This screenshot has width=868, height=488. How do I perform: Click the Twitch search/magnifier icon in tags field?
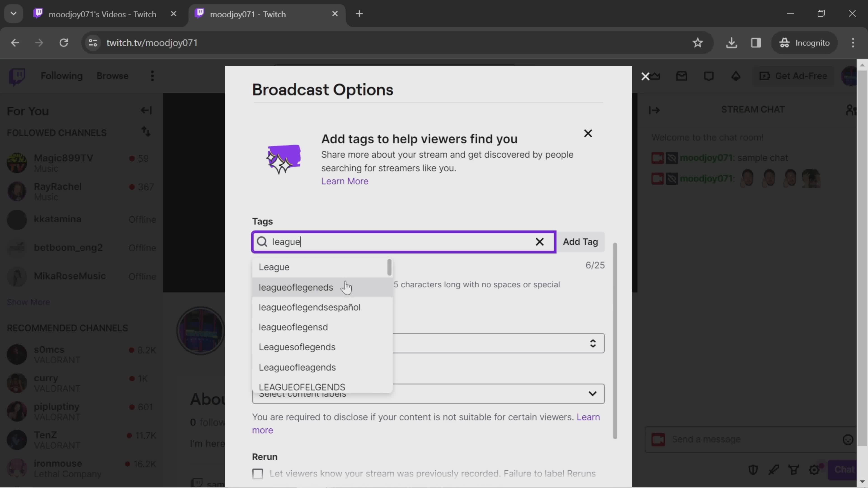click(x=263, y=241)
